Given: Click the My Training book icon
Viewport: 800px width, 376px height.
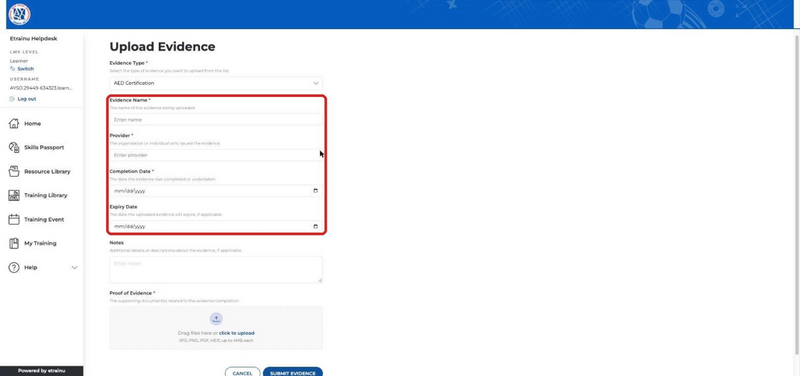Looking at the screenshot, I should click(14, 243).
